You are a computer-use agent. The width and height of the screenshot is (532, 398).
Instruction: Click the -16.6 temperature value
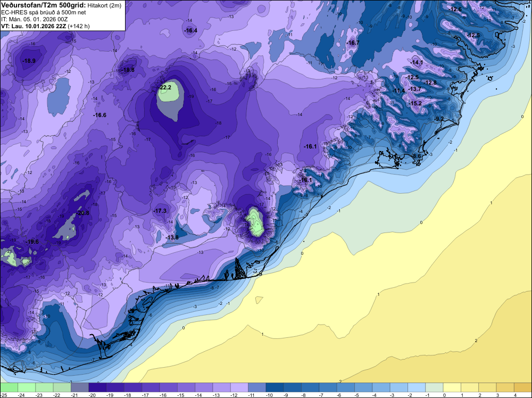pyautogui.click(x=100, y=115)
